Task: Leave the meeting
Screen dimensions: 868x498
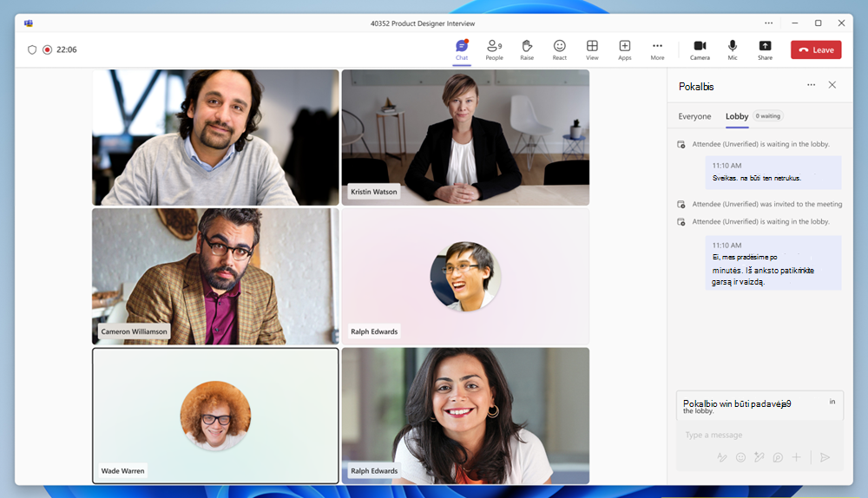Action: click(816, 49)
